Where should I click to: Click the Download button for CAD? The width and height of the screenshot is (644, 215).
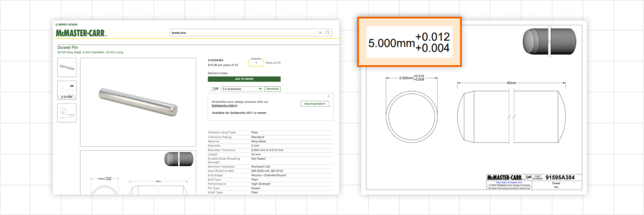[x=272, y=89]
